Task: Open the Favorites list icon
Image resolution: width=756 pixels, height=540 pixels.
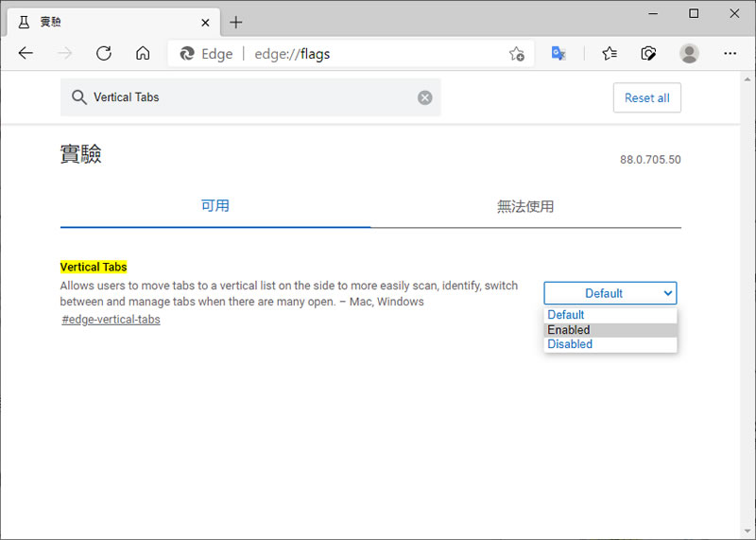Action: tap(610, 53)
